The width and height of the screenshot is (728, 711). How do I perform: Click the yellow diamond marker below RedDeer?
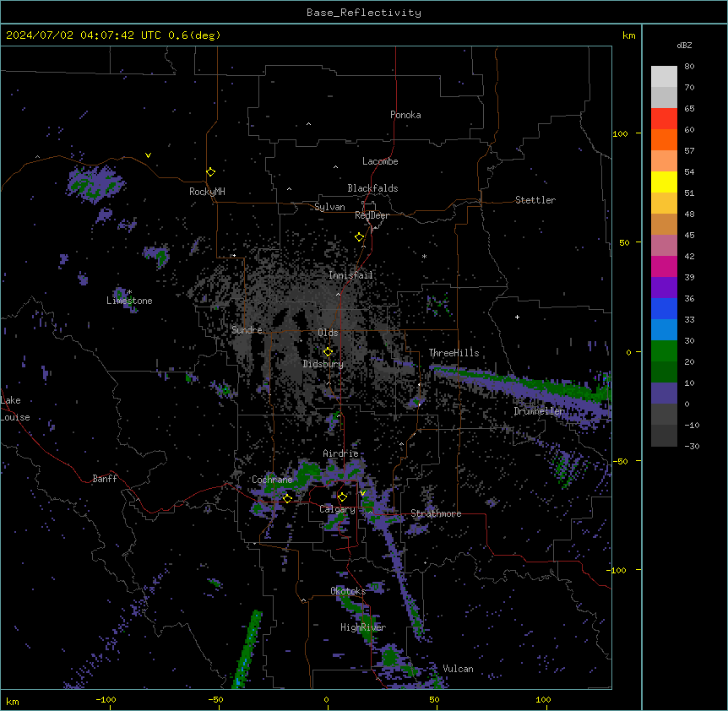[360, 237]
